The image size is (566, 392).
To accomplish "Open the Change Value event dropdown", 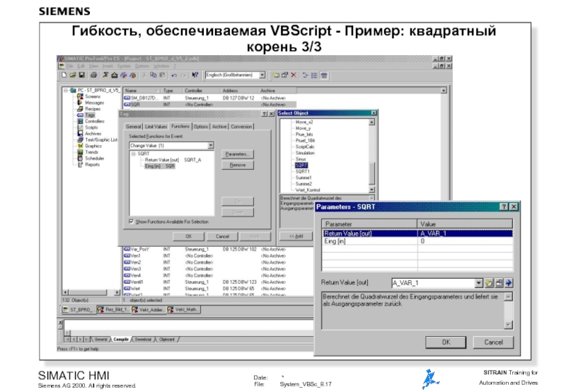I will 210,146.
